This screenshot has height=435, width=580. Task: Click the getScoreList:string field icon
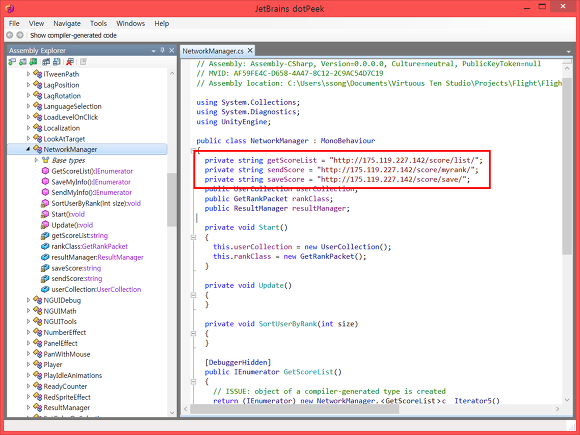pos(45,236)
